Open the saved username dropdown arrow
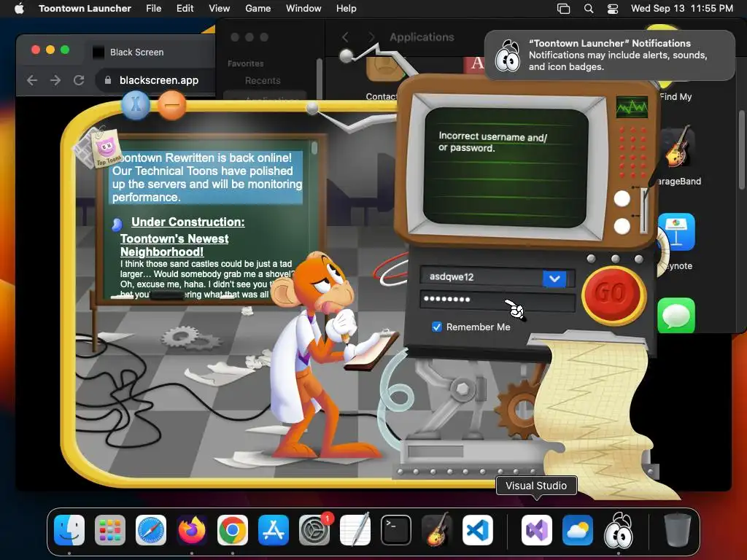 pos(554,279)
